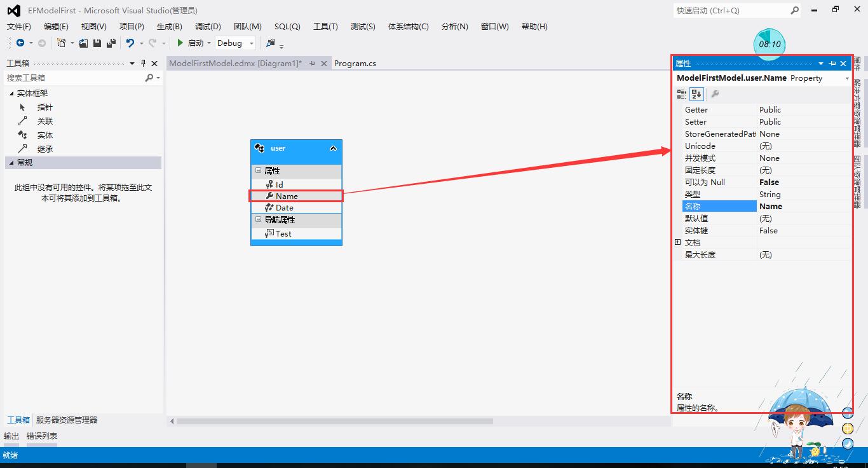Open 团队资源管理器 side tab
The width and height of the screenshot is (868, 468).
pos(858,182)
